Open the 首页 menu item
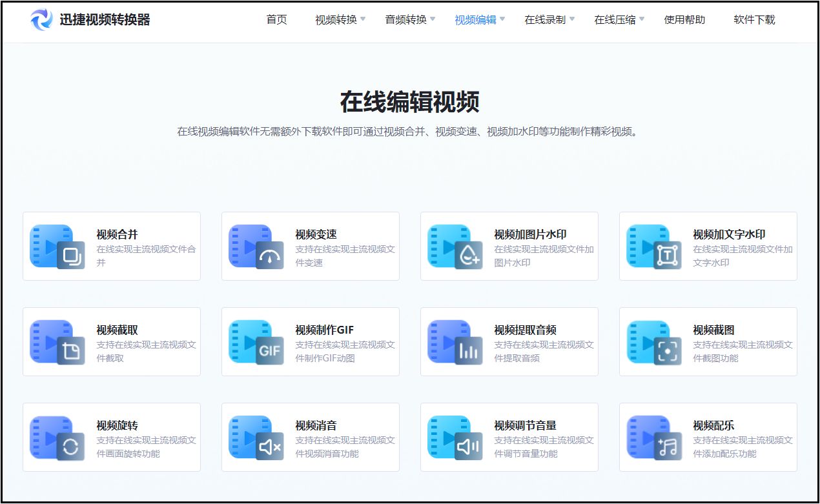This screenshot has width=820, height=504. pyautogui.click(x=276, y=19)
